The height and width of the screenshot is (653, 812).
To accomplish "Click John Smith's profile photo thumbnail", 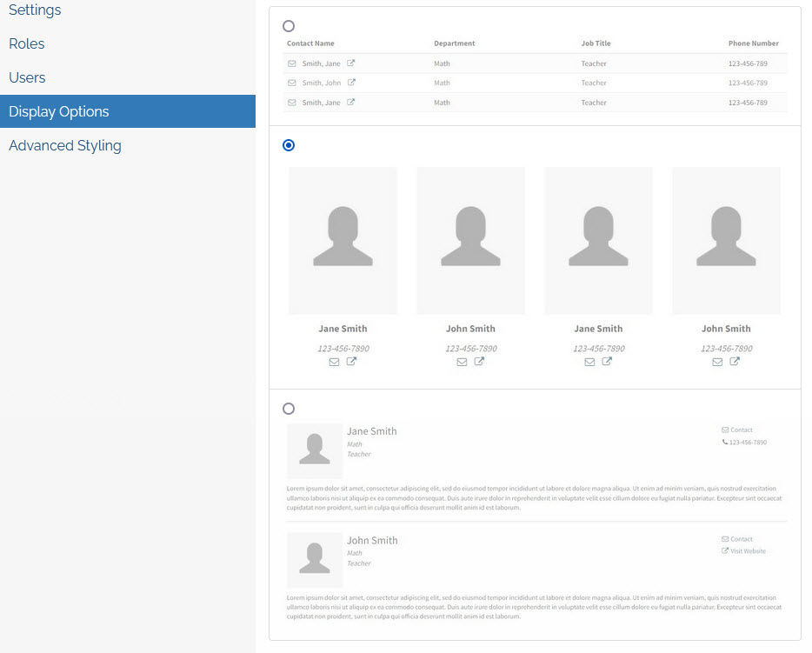I will 314,560.
